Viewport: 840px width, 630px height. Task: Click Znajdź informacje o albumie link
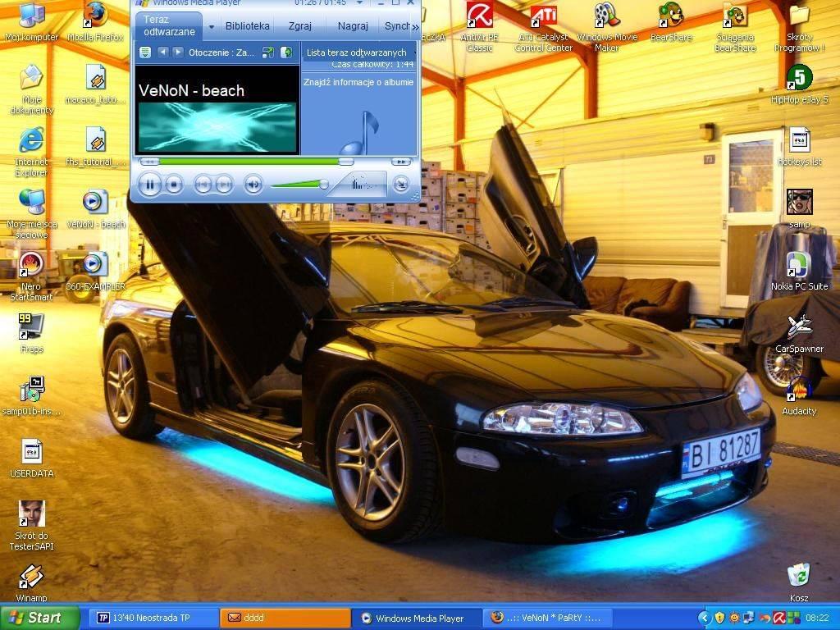tap(358, 83)
